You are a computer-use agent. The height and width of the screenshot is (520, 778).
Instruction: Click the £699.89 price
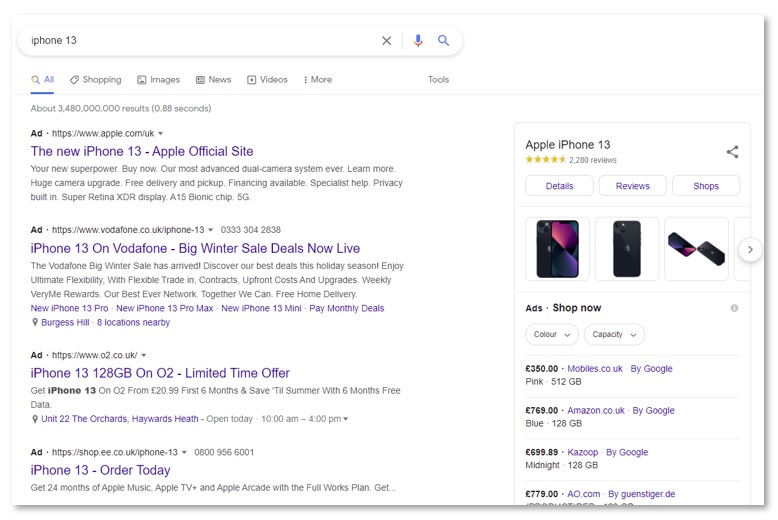click(x=541, y=452)
